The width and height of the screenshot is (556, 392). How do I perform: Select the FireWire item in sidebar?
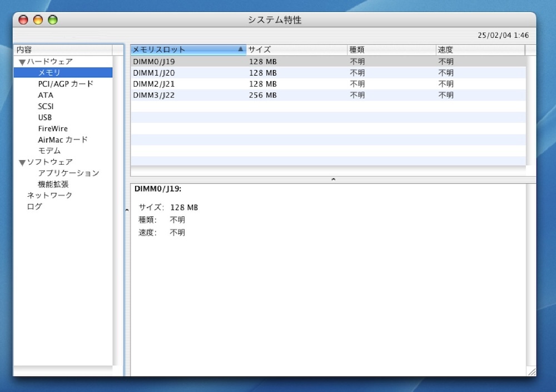(53, 128)
